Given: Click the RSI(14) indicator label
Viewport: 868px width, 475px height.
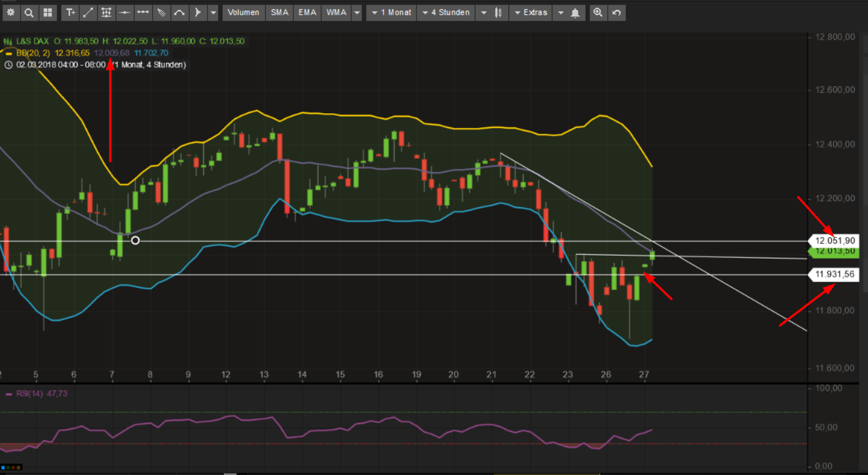Looking at the screenshot, I should (30, 393).
